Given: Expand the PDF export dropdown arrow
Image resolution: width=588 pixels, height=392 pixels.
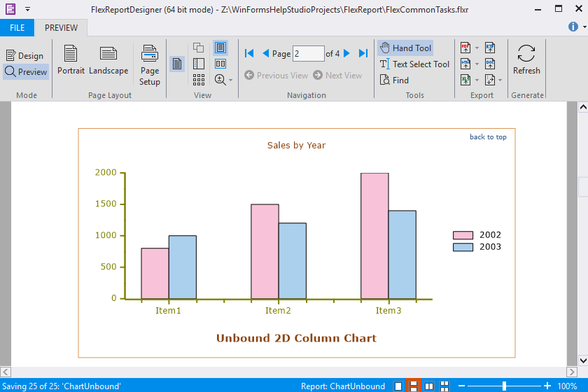Looking at the screenshot, I should click(x=477, y=48).
